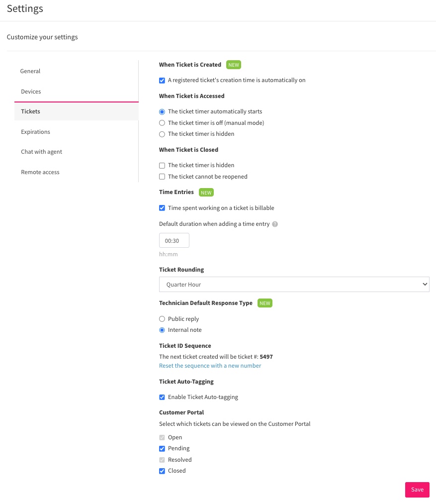
Task: Click the 'Ticket Rounding' heading
Action: pyautogui.click(x=181, y=270)
